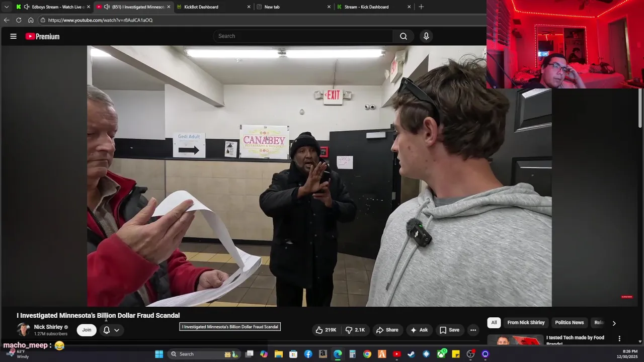Image resolution: width=644 pixels, height=362 pixels.
Task: Close the KickBot Dashboard tab
Action: (249, 7)
